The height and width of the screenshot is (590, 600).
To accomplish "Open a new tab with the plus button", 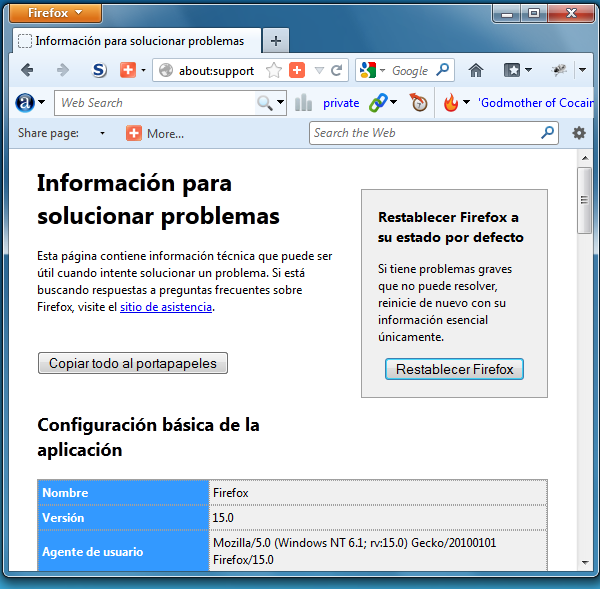I will click(276, 41).
